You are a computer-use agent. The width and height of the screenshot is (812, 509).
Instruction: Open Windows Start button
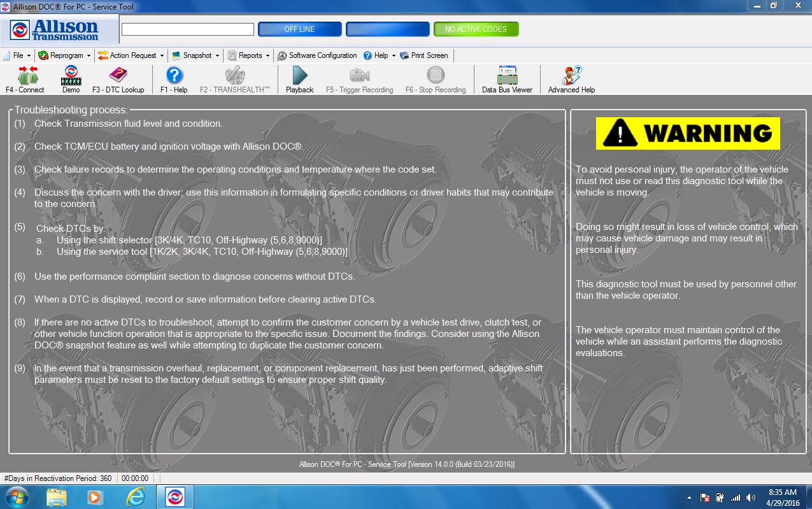[17, 497]
